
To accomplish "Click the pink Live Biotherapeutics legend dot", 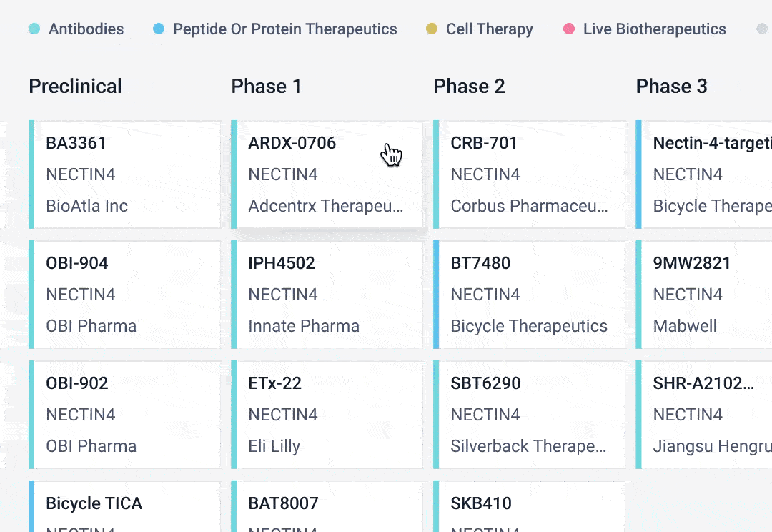I will pos(569,29).
